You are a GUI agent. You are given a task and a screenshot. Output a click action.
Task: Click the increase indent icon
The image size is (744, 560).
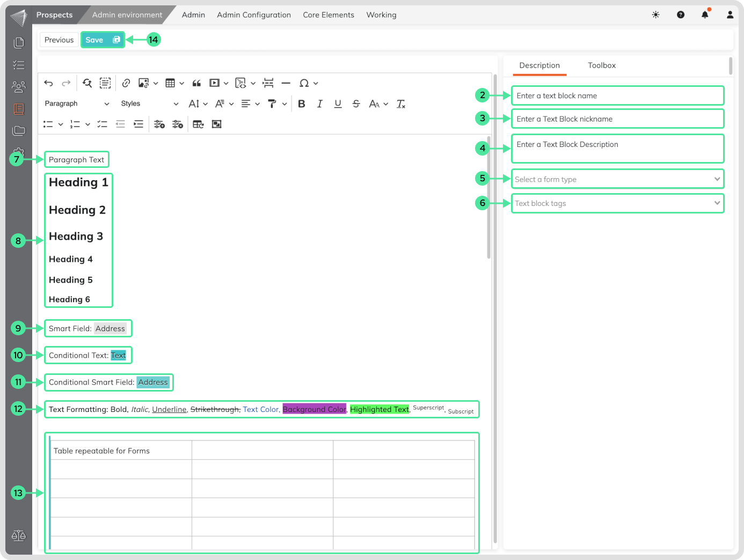(x=138, y=124)
